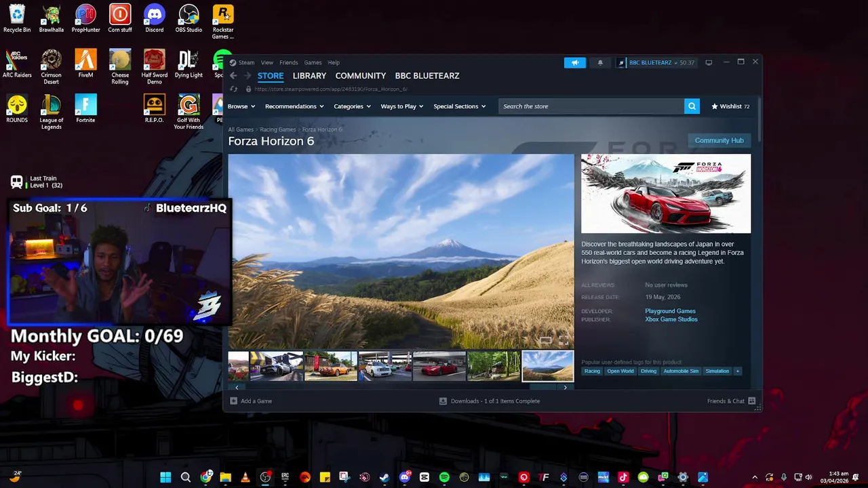Show hidden system tray icons chevron
This screenshot has width=868, height=488.
755,477
